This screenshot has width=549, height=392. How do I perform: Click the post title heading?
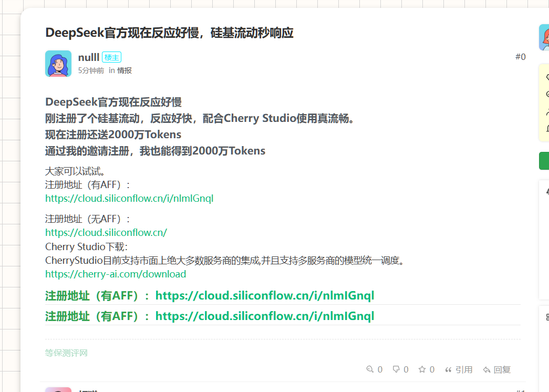tap(170, 33)
